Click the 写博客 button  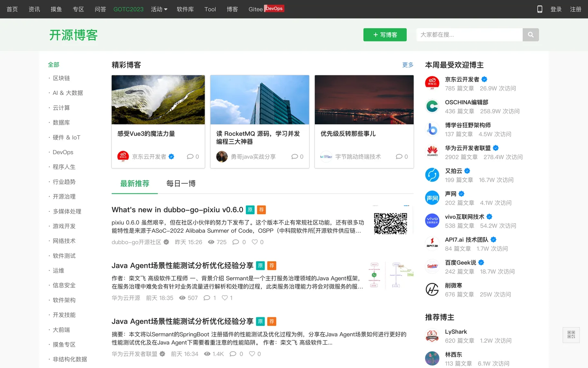385,35
